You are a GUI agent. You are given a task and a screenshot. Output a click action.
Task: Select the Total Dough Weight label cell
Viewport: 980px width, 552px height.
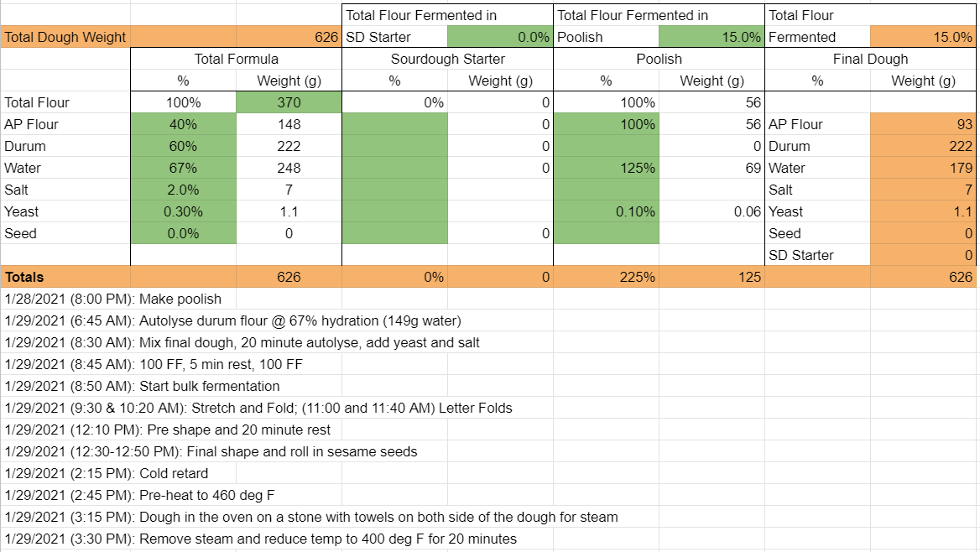point(65,37)
